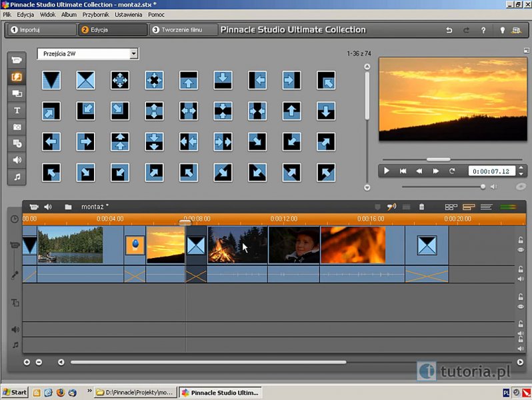Open the Przejścia 2W dropdown
Image resolution: width=532 pixels, height=400 pixels.
coord(133,53)
